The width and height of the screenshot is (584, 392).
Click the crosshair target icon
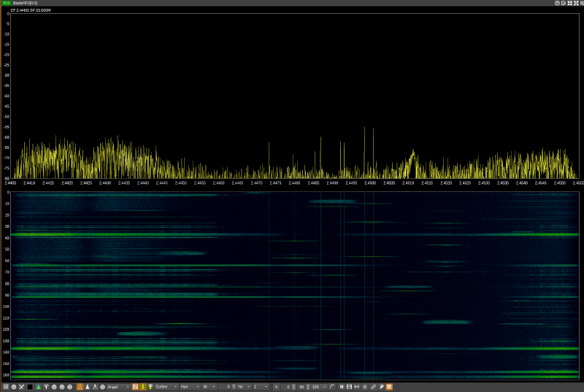tap(365, 386)
